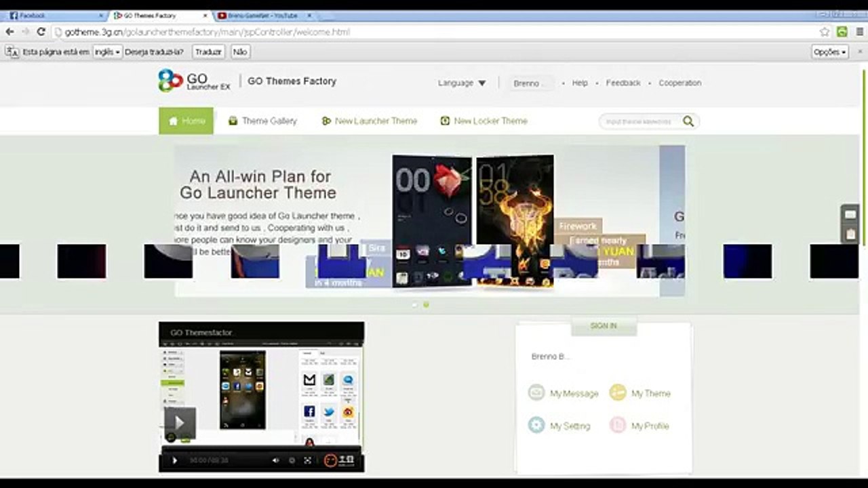
Task: Click 'An All-win Plan for' banner heading
Action: (260, 176)
